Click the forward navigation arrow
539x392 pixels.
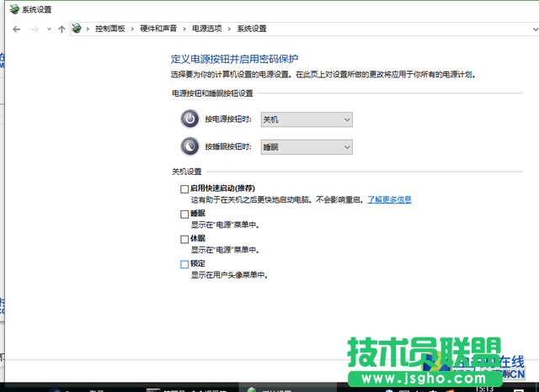coord(35,29)
